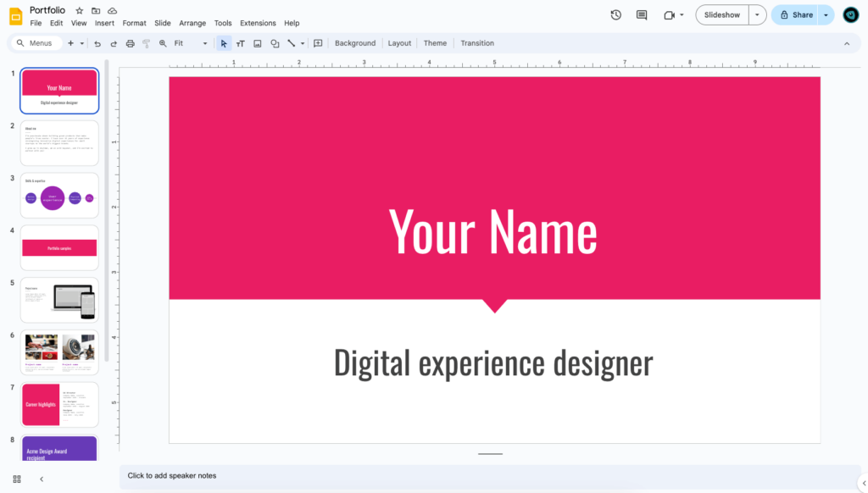Open the Background settings

tap(354, 43)
